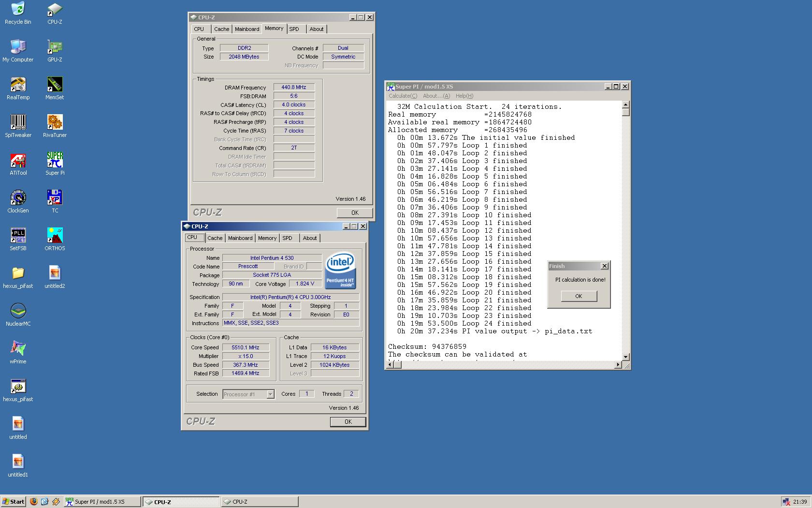Launch the MemSet desktop shortcut

(x=55, y=89)
